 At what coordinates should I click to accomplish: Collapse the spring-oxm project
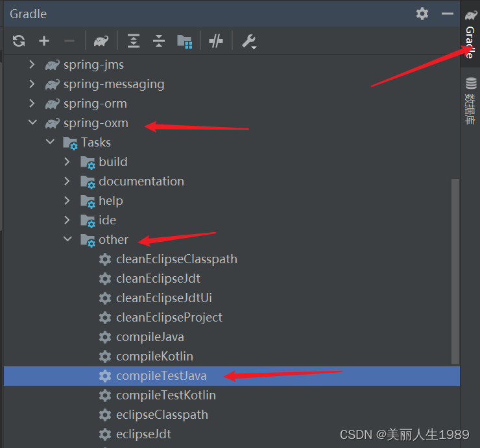tap(32, 123)
